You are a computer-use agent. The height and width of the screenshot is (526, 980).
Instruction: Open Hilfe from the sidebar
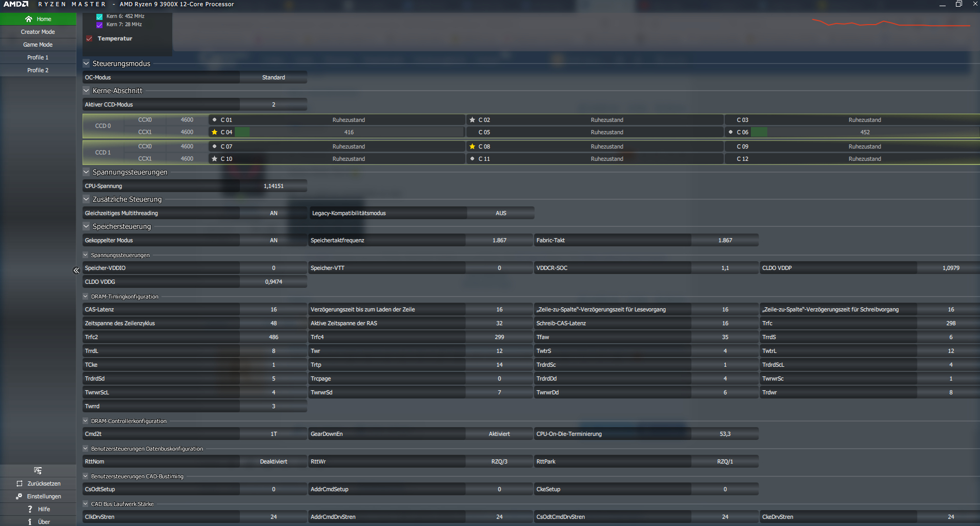[x=38, y=509]
